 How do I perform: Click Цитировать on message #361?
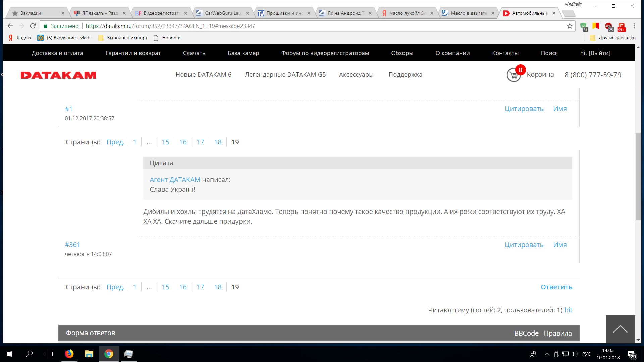click(524, 245)
